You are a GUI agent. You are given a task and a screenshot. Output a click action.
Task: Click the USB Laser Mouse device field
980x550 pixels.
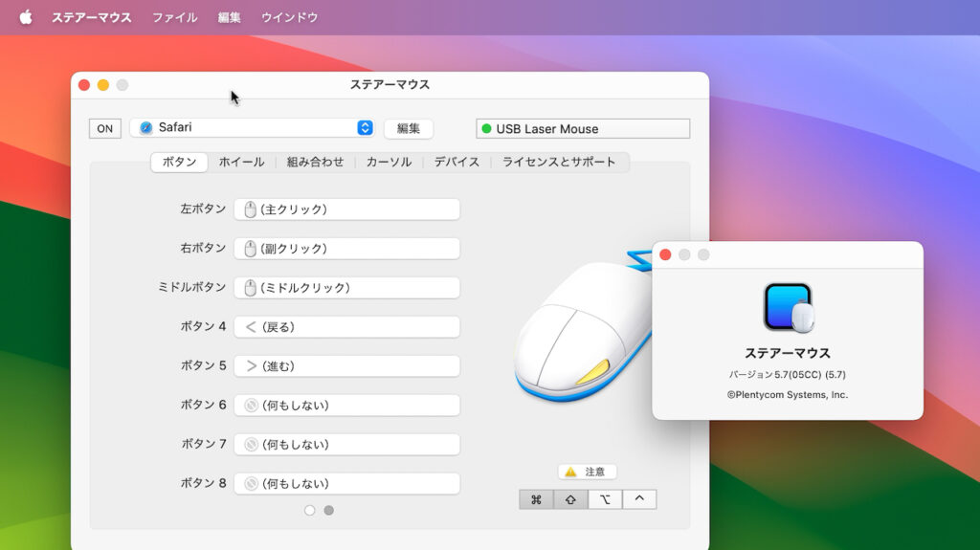(x=583, y=129)
